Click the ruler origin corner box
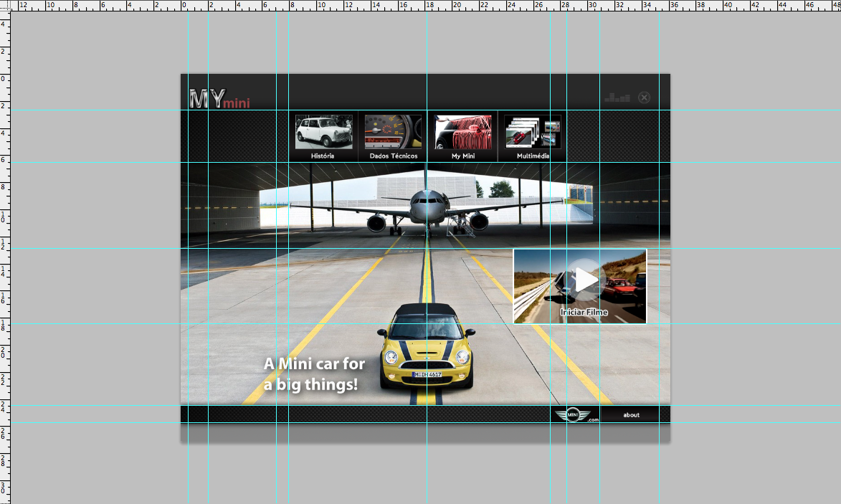 [5, 6]
